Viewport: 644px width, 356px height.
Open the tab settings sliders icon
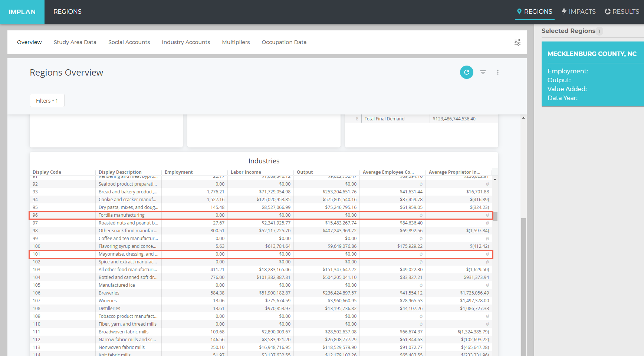pos(517,42)
